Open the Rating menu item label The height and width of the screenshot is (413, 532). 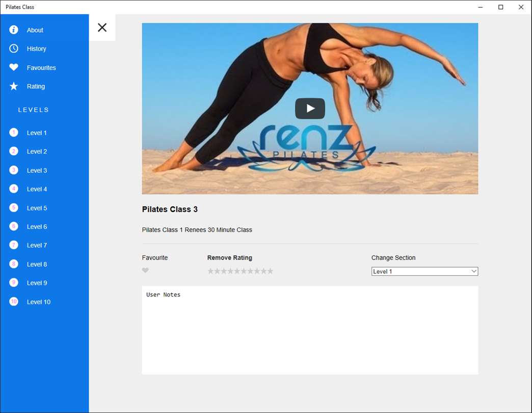click(x=36, y=87)
